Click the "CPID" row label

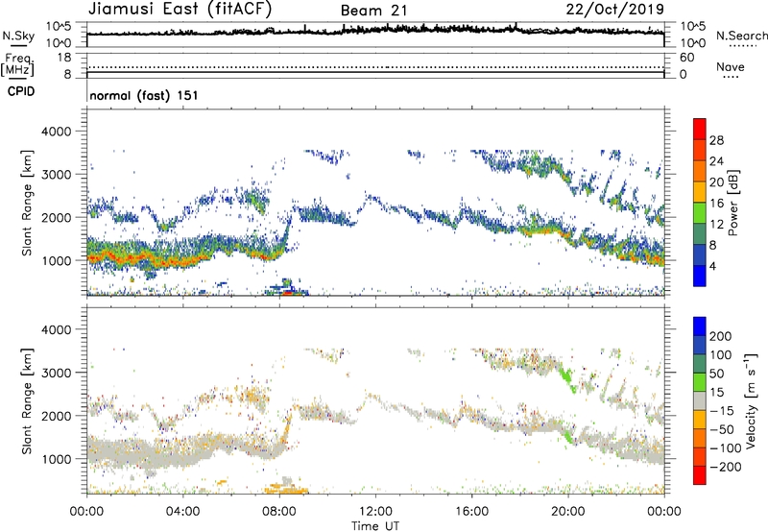21,91
